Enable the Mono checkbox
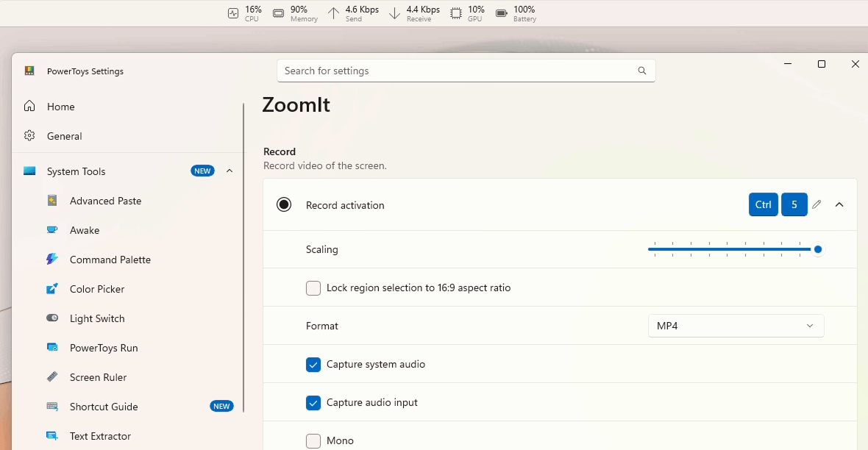This screenshot has width=868, height=450. pos(313,440)
